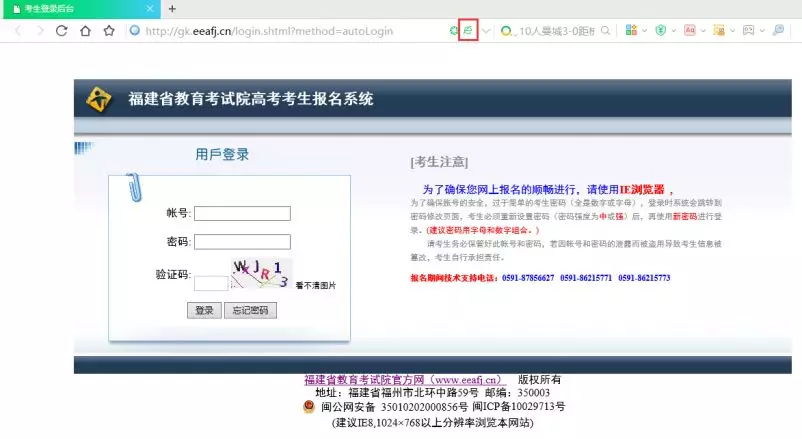
Task: Click the captcha image showing WJR13
Action: (x=261, y=273)
